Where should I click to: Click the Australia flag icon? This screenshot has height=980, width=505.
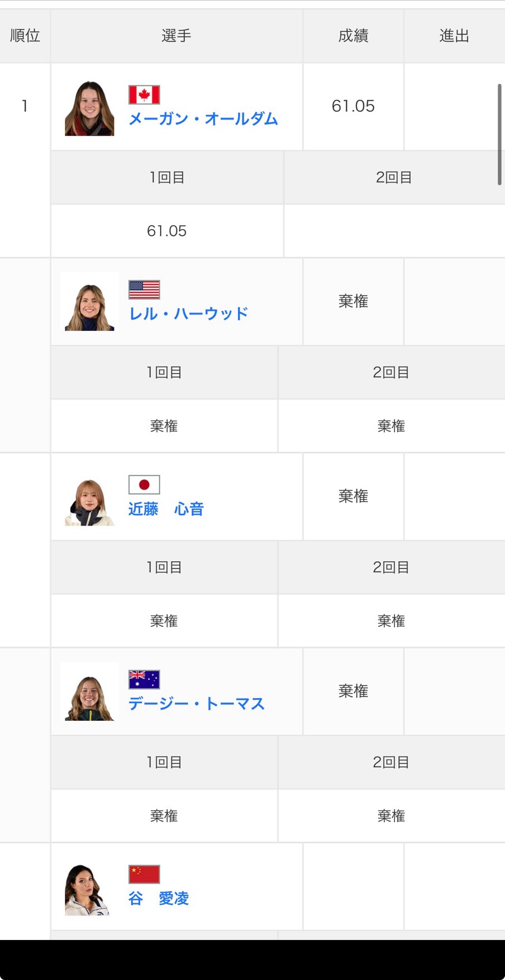point(144,679)
